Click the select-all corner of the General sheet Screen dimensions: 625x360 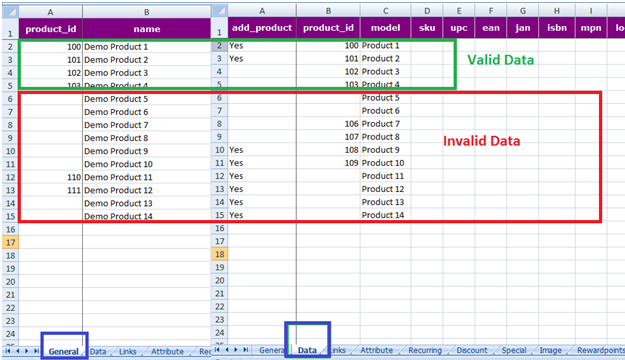[10, 12]
